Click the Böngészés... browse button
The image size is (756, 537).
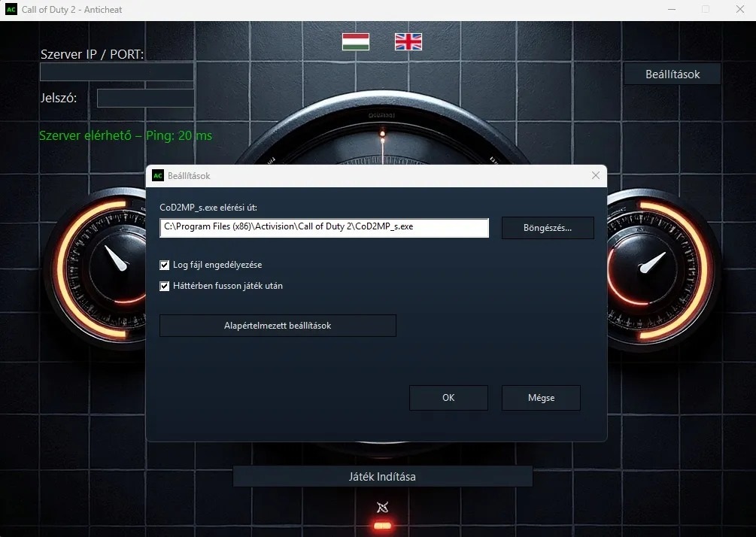(x=548, y=228)
